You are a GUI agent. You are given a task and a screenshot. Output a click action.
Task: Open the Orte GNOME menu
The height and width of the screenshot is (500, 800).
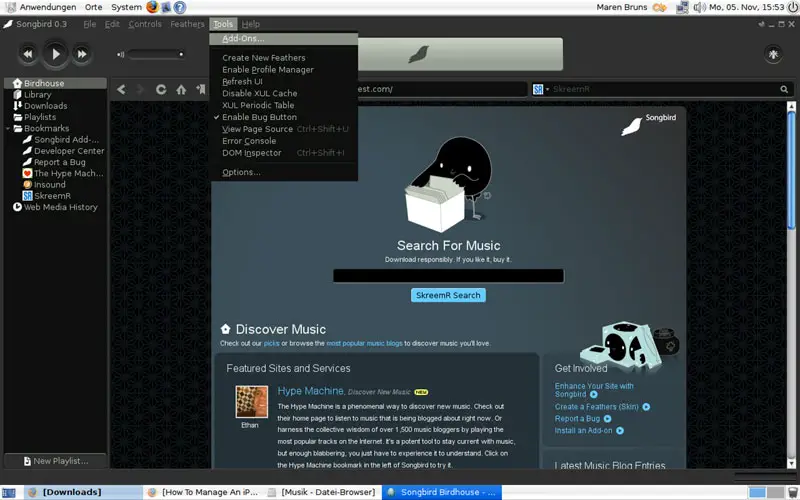click(93, 7)
